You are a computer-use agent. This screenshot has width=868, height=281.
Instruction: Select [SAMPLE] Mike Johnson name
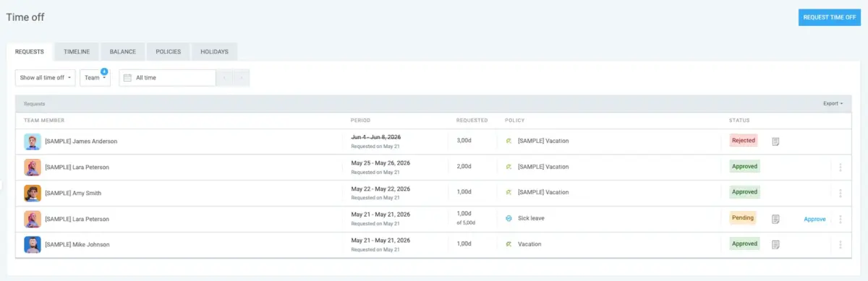click(77, 245)
